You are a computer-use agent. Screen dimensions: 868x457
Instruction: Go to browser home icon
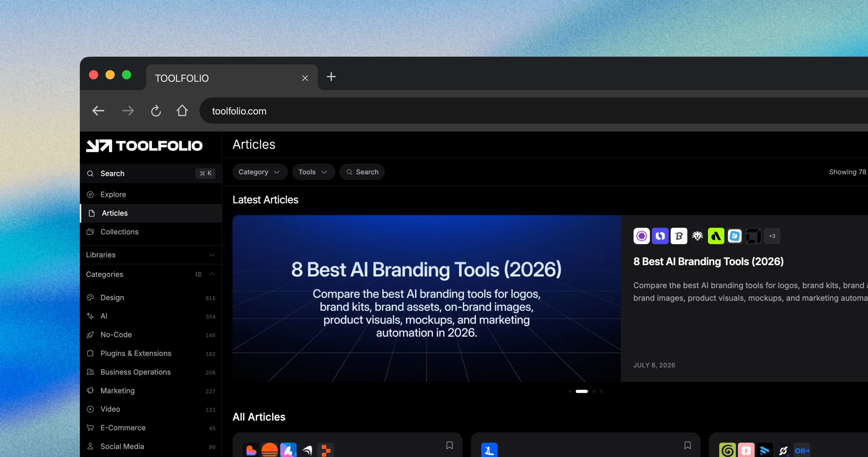[x=182, y=111]
